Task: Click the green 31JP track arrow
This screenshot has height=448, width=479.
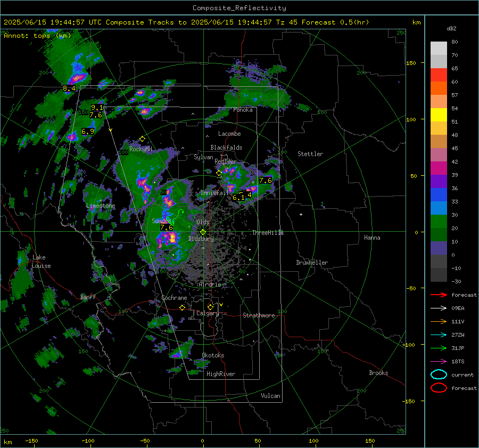Action: 439,348
